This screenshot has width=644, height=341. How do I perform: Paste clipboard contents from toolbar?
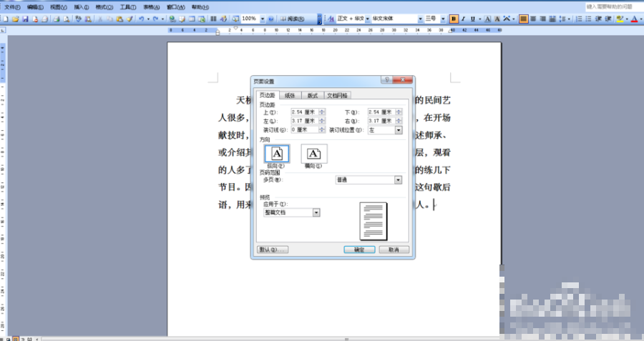click(x=119, y=19)
